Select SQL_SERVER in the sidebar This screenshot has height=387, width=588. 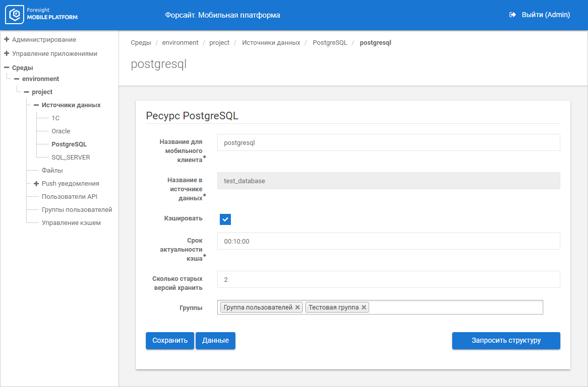tap(71, 158)
